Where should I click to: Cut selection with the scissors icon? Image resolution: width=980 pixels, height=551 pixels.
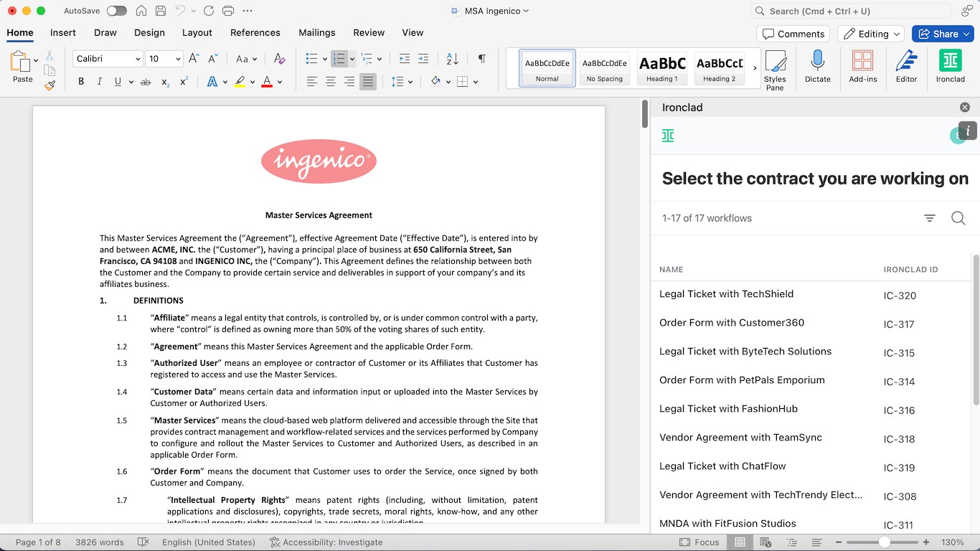coord(50,55)
